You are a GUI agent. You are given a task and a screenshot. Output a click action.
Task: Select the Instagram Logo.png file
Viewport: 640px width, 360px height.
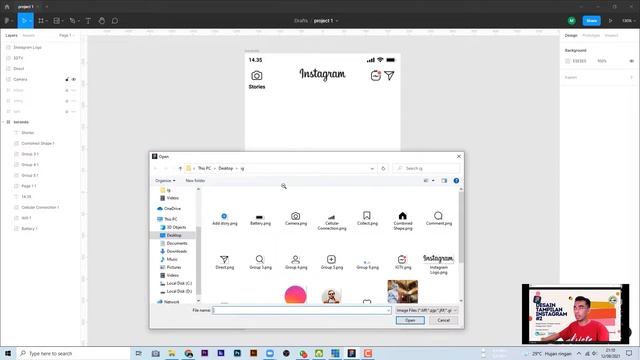click(438, 264)
